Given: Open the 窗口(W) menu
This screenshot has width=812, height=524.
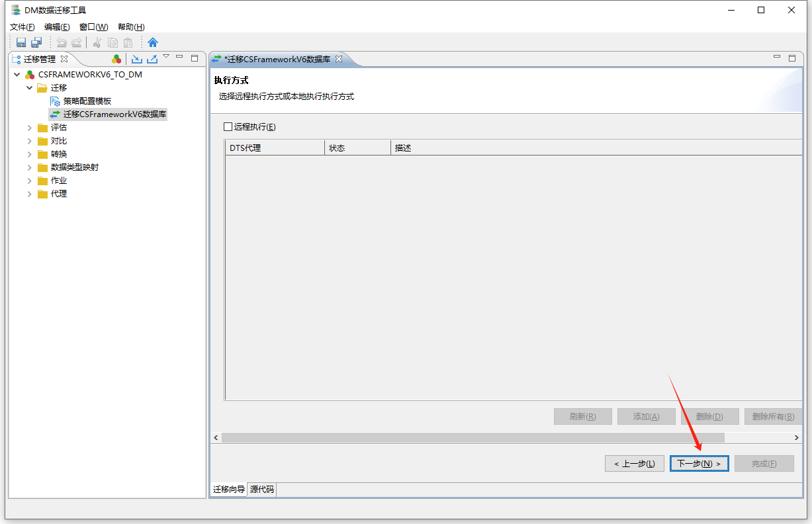Looking at the screenshot, I should 93,27.
